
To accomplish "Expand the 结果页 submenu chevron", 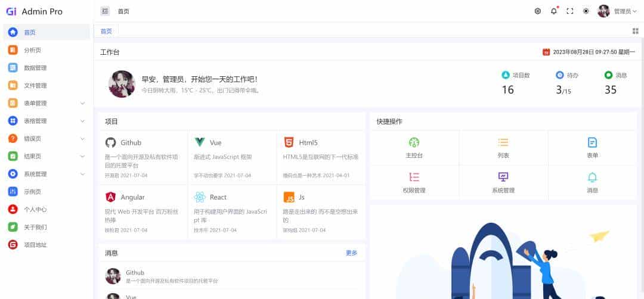I will (x=82, y=156).
